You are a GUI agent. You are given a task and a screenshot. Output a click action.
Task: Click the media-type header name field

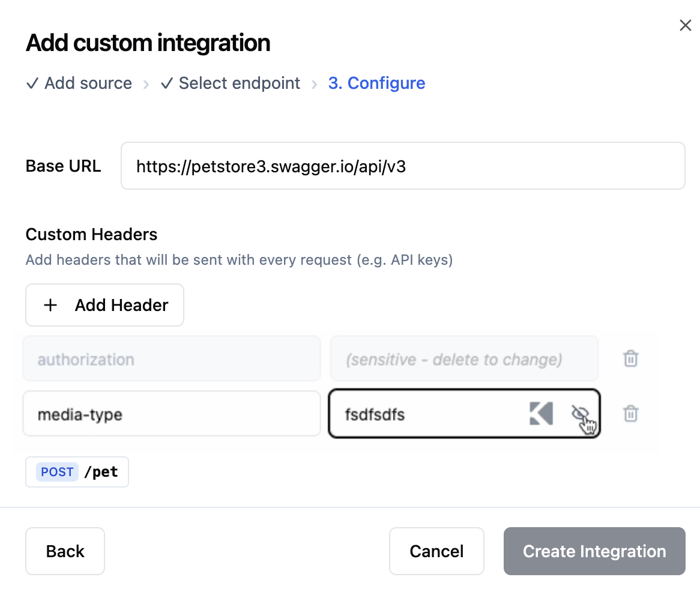click(x=171, y=413)
